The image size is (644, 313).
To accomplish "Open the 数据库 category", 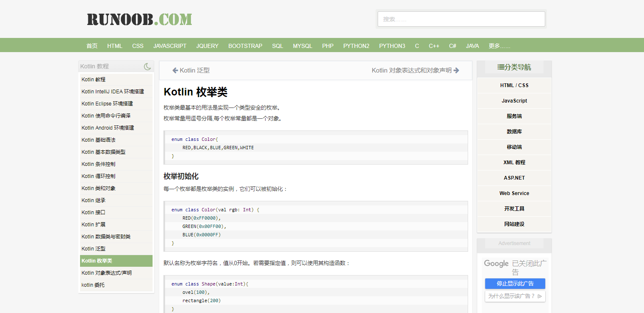I will 514,132.
